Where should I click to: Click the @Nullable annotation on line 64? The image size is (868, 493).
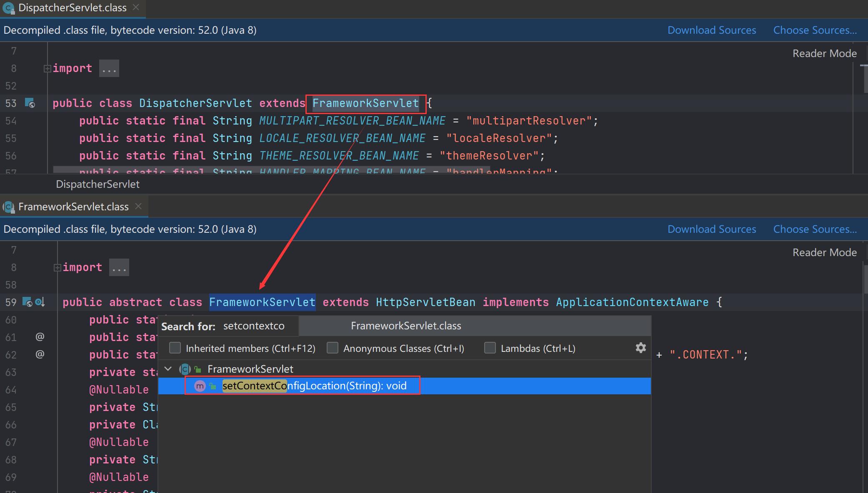point(119,390)
